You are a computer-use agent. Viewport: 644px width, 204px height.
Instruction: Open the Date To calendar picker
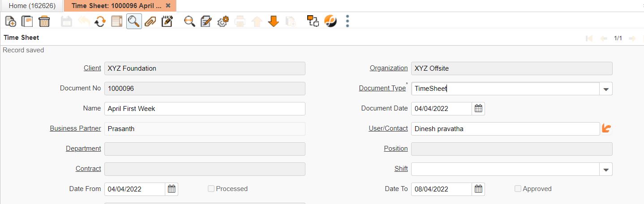(x=478, y=189)
